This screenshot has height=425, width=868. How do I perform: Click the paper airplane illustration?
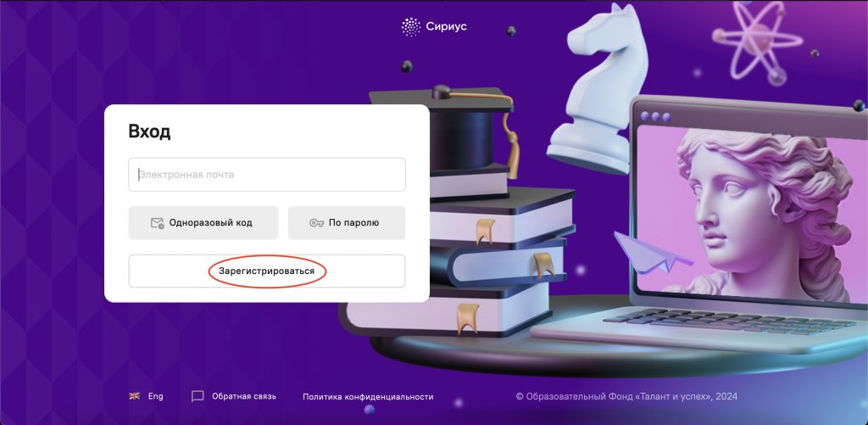(x=650, y=252)
